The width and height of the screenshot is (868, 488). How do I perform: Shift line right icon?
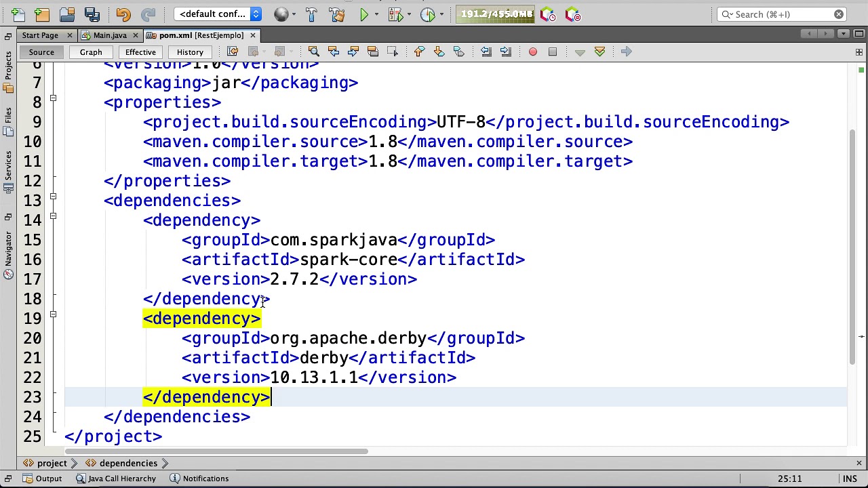pos(505,52)
